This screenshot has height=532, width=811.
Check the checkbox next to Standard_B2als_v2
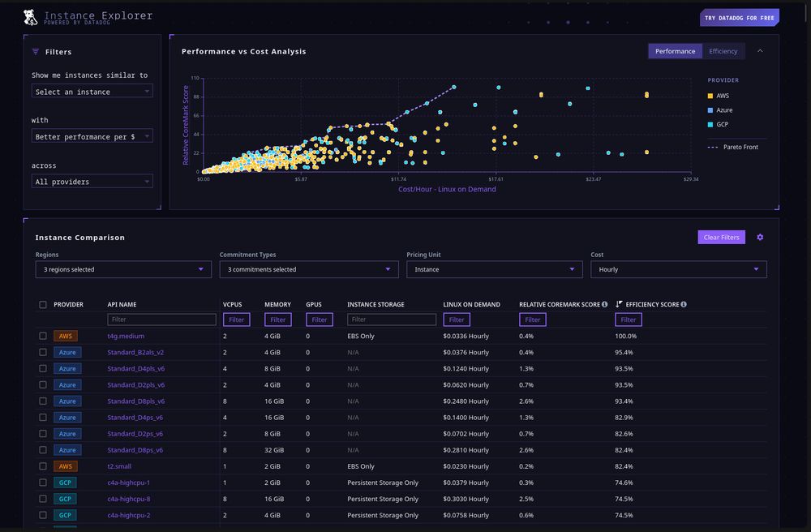[x=43, y=352]
